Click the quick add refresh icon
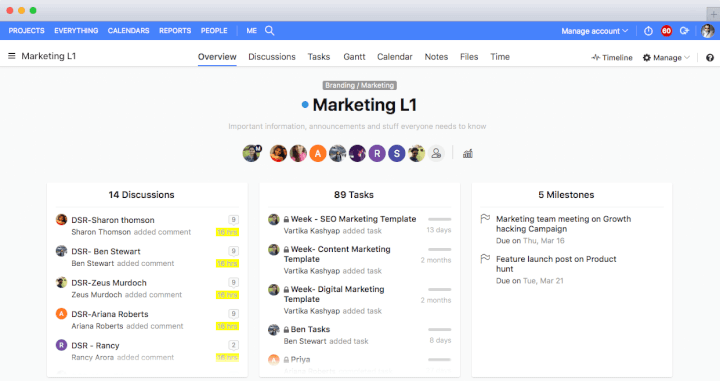 pos(684,31)
